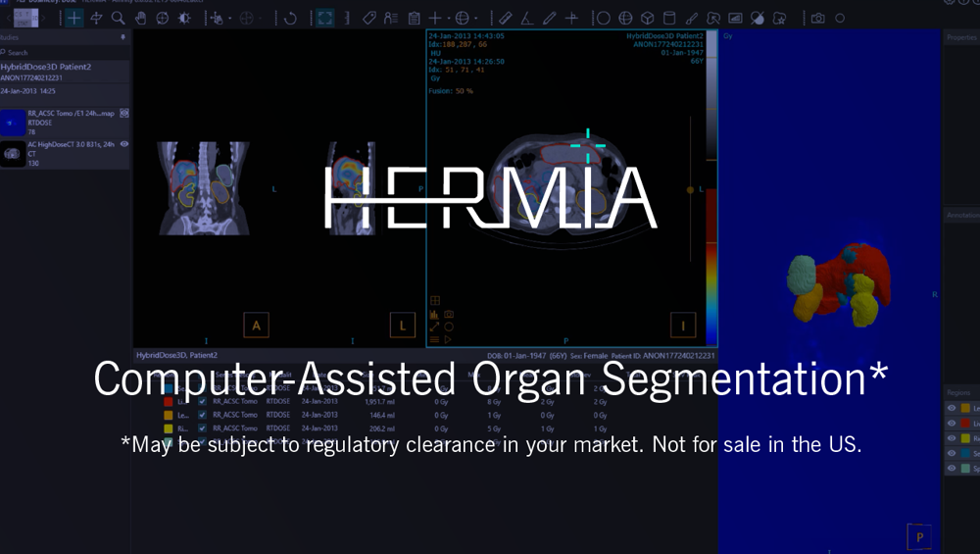The height and width of the screenshot is (554, 980).
Task: Select the hand pan tool
Action: (141, 19)
